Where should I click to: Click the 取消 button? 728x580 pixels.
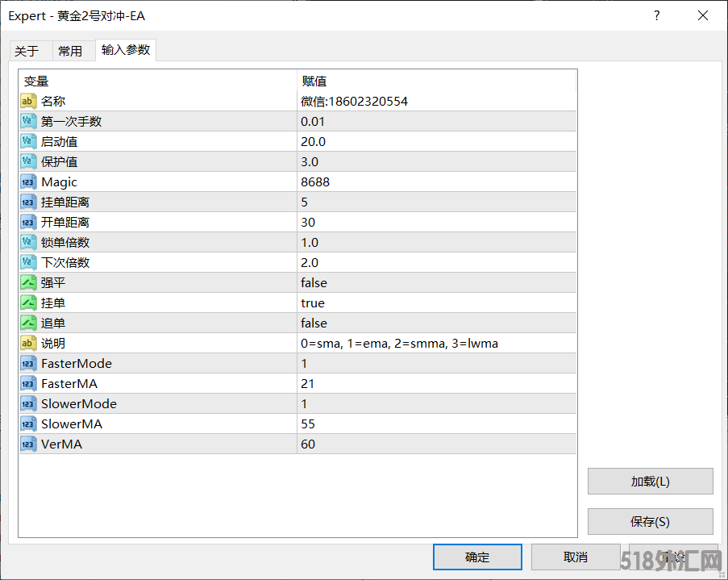[x=576, y=557]
